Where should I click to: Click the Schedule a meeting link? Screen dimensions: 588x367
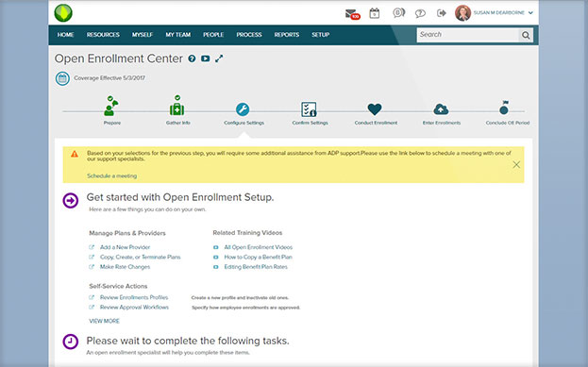pos(111,175)
